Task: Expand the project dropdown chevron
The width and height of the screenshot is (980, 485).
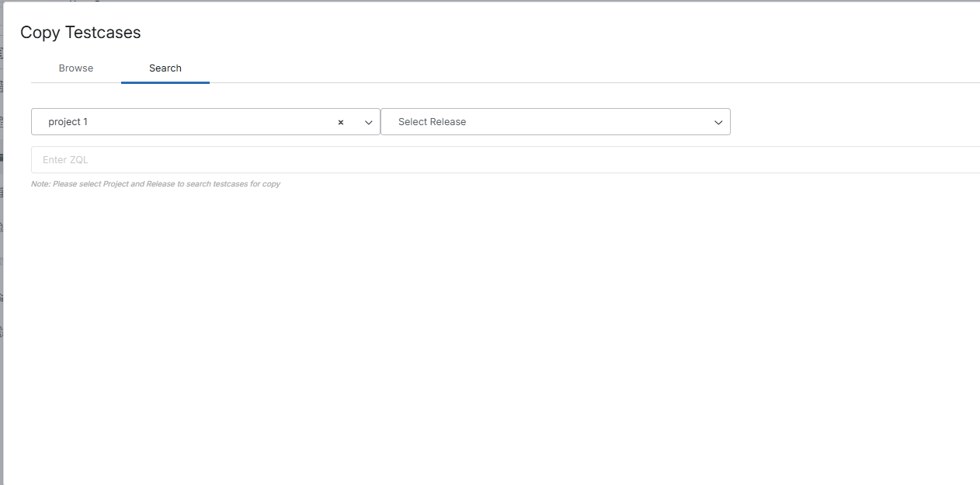Action: tap(369, 122)
